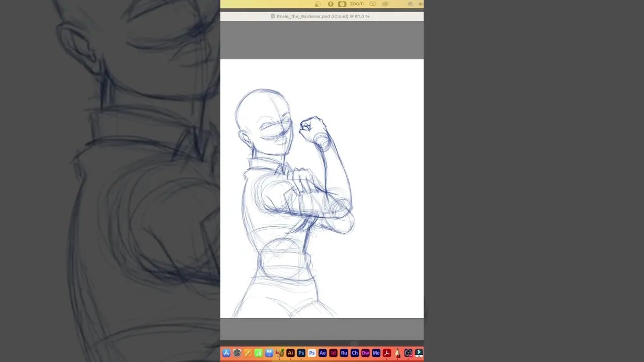Open the pencil app icon in the Dock
Screen dimensions: 644x362
(x=397, y=353)
